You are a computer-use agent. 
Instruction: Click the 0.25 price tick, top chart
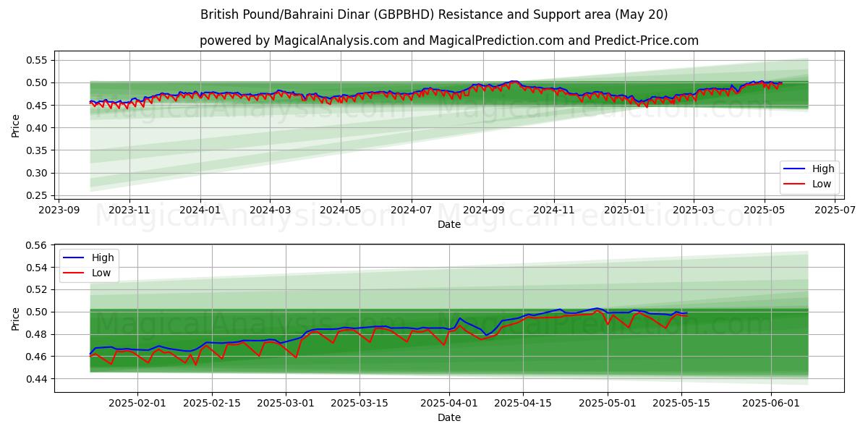point(38,196)
